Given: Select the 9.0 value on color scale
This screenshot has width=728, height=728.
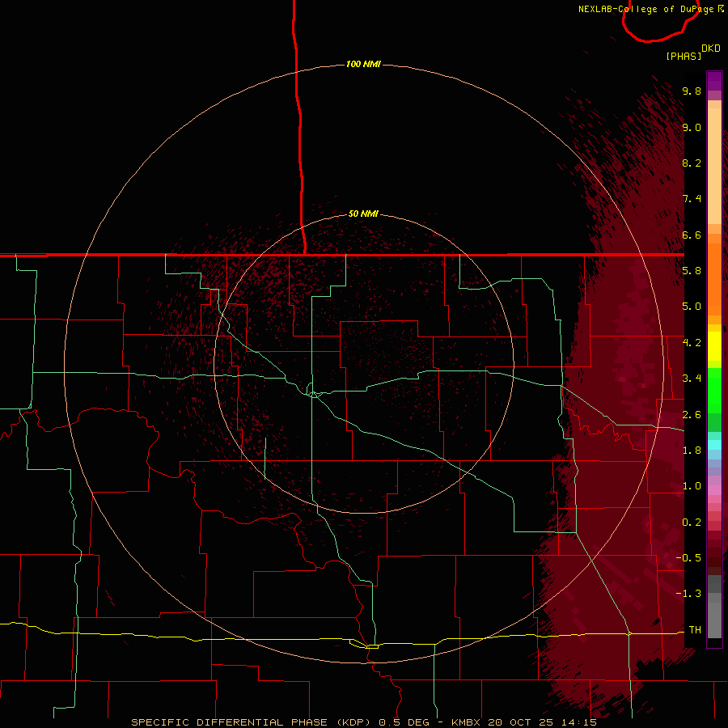Looking at the screenshot, I should 692,127.
